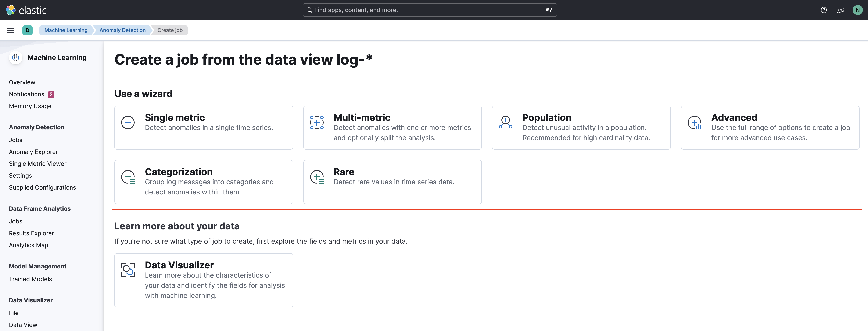Select the Single metric wizard
The width and height of the screenshot is (868, 331).
[x=204, y=127]
